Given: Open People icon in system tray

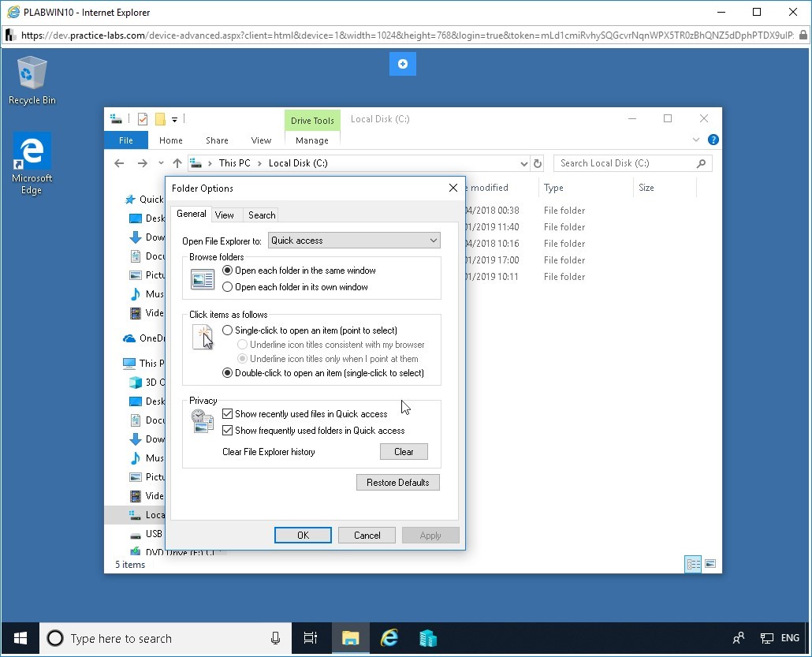Looking at the screenshot, I should [x=739, y=638].
